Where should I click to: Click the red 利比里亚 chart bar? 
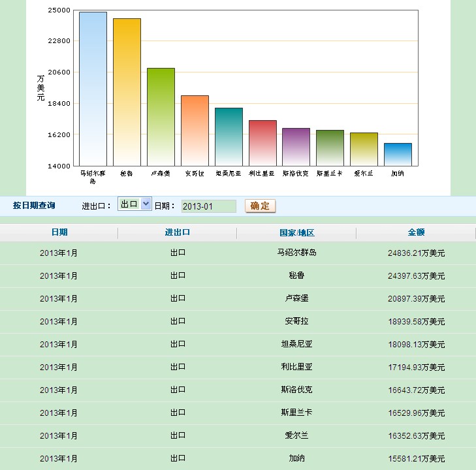262,143
